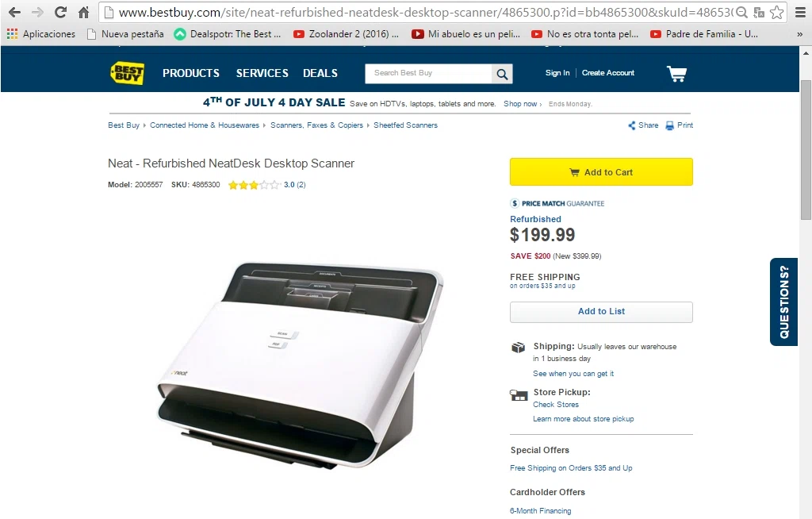Focus the Search Best Buy field
Screen dimensions: 812x519
coord(428,73)
